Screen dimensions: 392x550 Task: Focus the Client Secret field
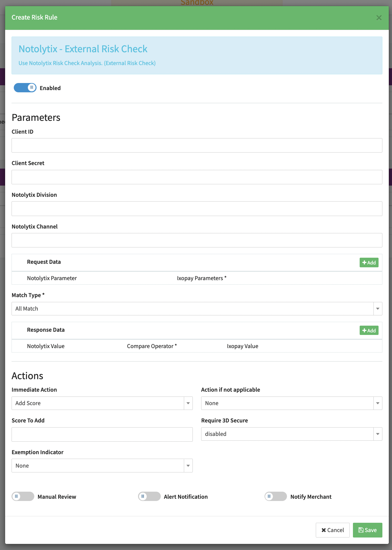click(197, 177)
